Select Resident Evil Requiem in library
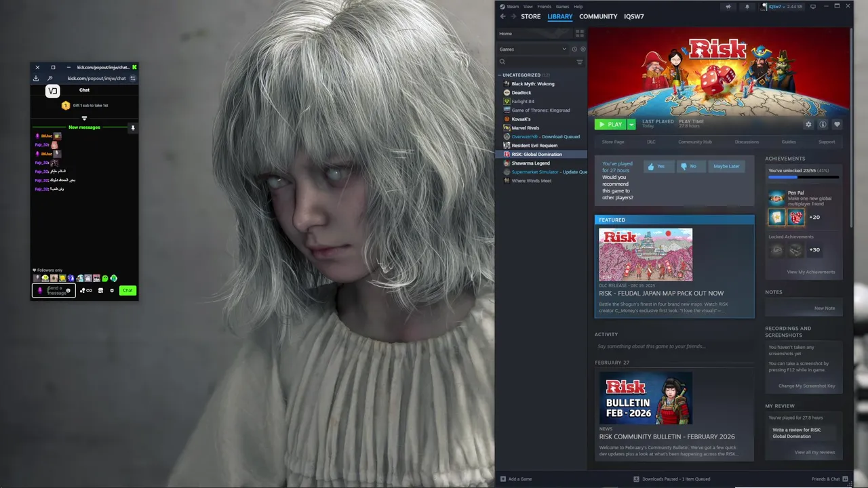Image resolution: width=868 pixels, height=488 pixels. (534, 146)
